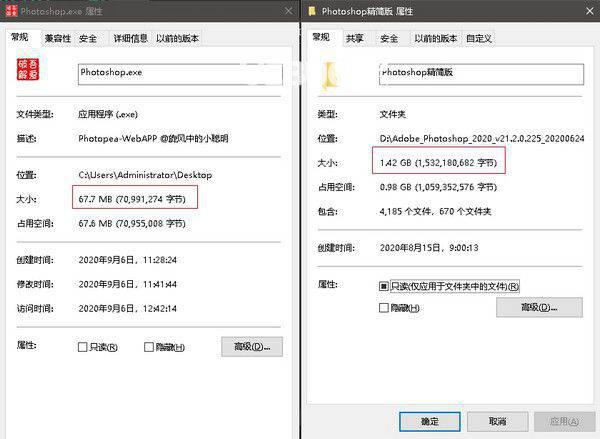600x439 pixels.
Task: Click the created time 2020年8月15日, 9:00:13
Action: (x=429, y=248)
